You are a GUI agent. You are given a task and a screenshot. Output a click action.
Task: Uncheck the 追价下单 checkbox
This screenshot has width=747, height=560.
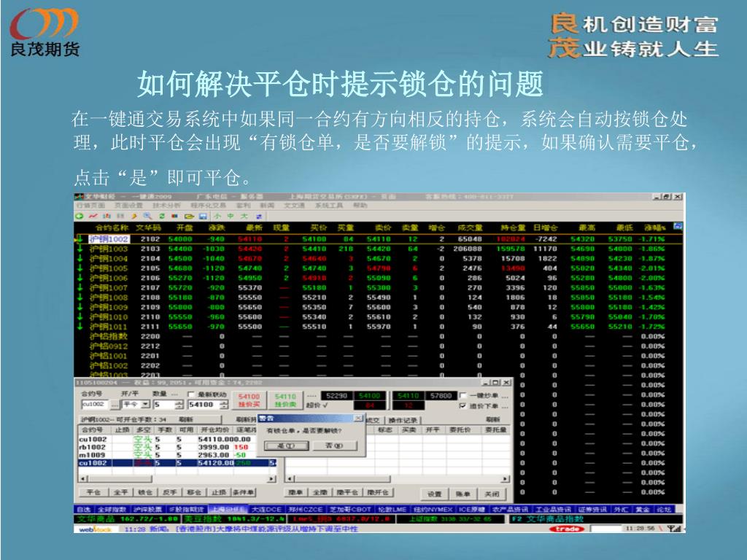point(462,406)
